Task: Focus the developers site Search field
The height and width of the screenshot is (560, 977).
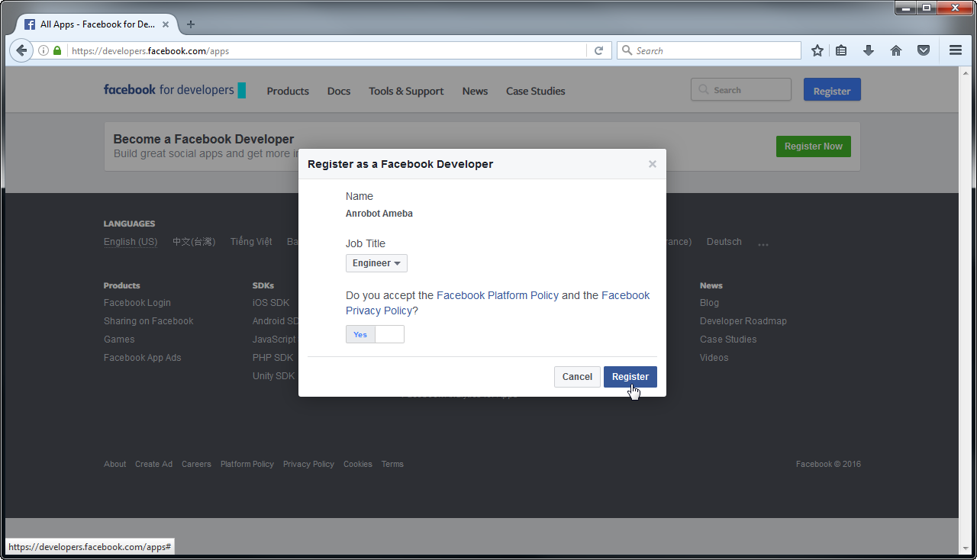Action: tap(740, 90)
